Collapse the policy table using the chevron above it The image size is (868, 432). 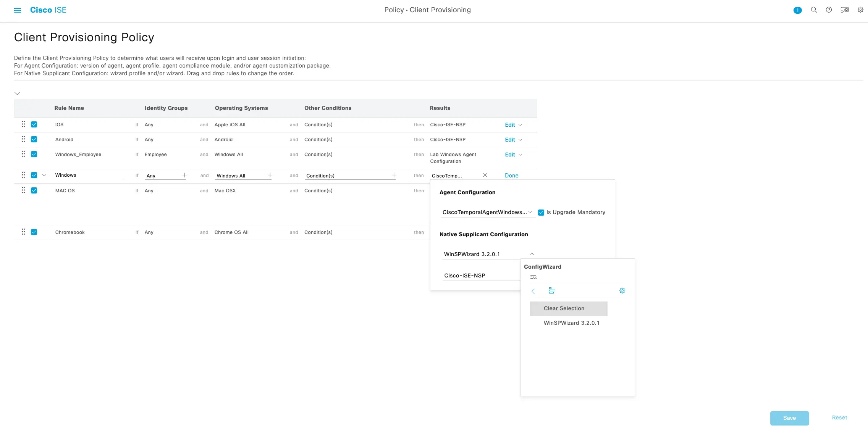[17, 93]
